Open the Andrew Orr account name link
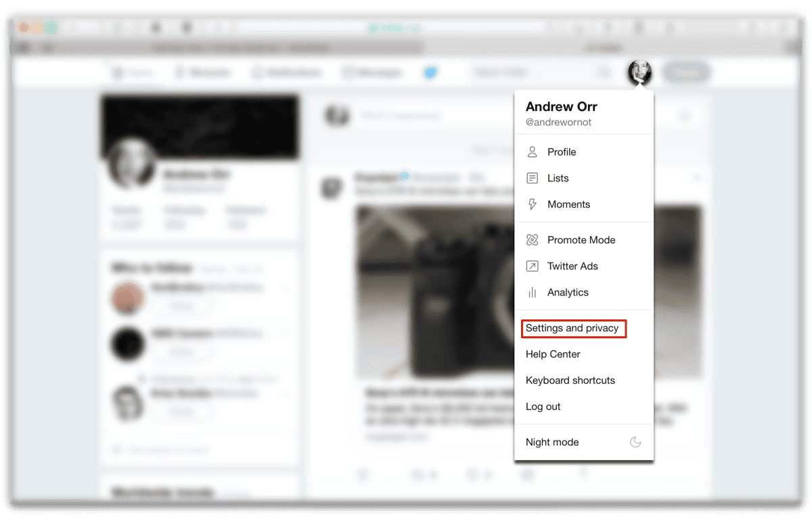 (x=561, y=107)
